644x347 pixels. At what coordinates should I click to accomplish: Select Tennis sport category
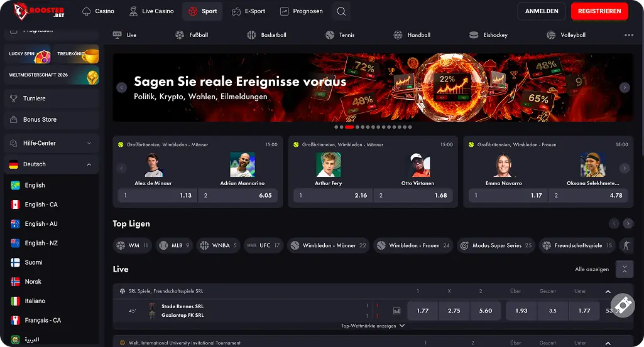[x=340, y=35]
